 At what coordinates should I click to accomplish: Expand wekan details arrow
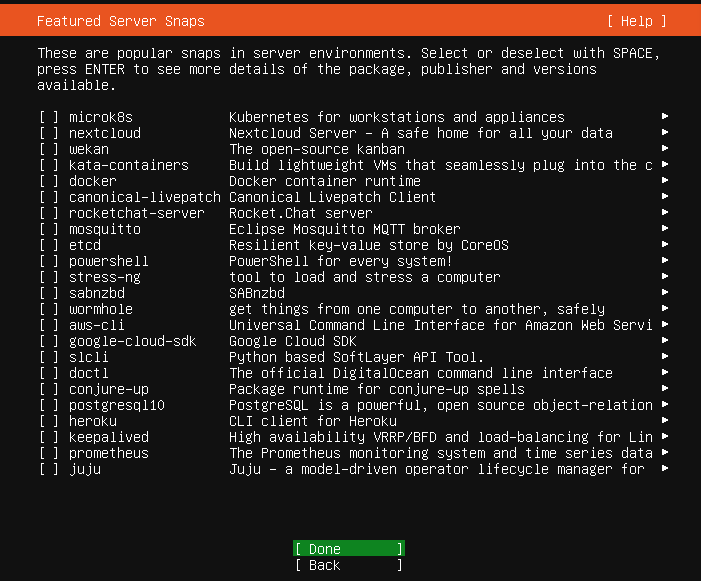(665, 148)
